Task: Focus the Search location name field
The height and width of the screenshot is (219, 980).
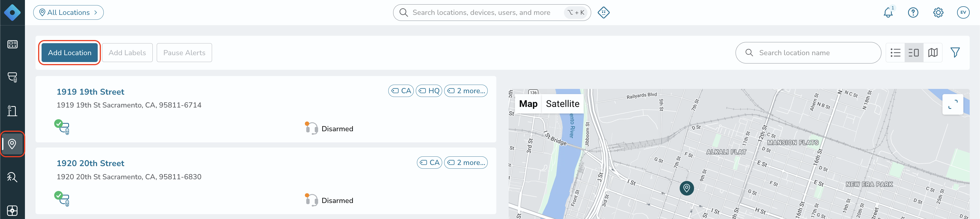Action: pos(808,53)
